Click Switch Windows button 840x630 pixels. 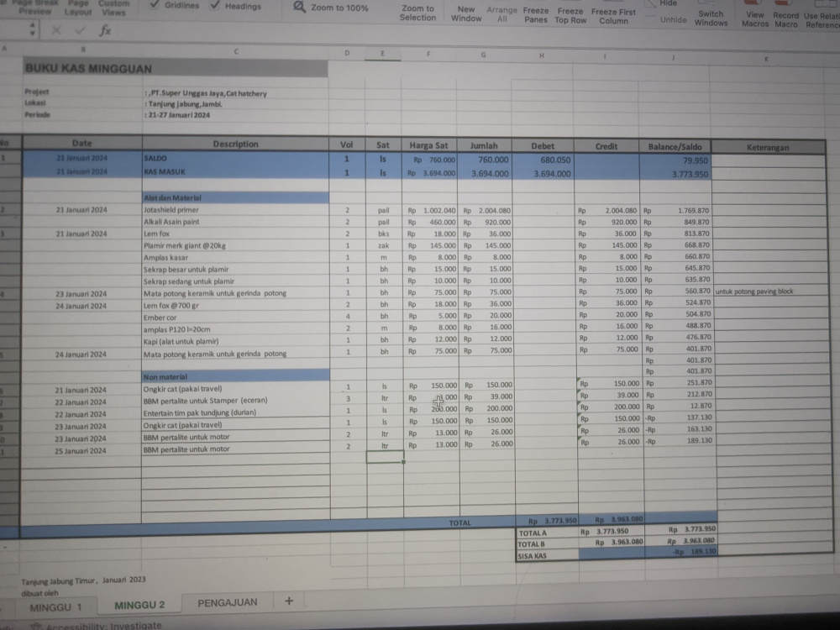711,18
